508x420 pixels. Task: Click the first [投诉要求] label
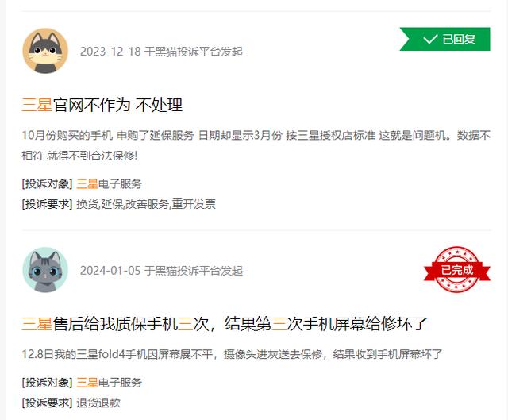(x=48, y=204)
